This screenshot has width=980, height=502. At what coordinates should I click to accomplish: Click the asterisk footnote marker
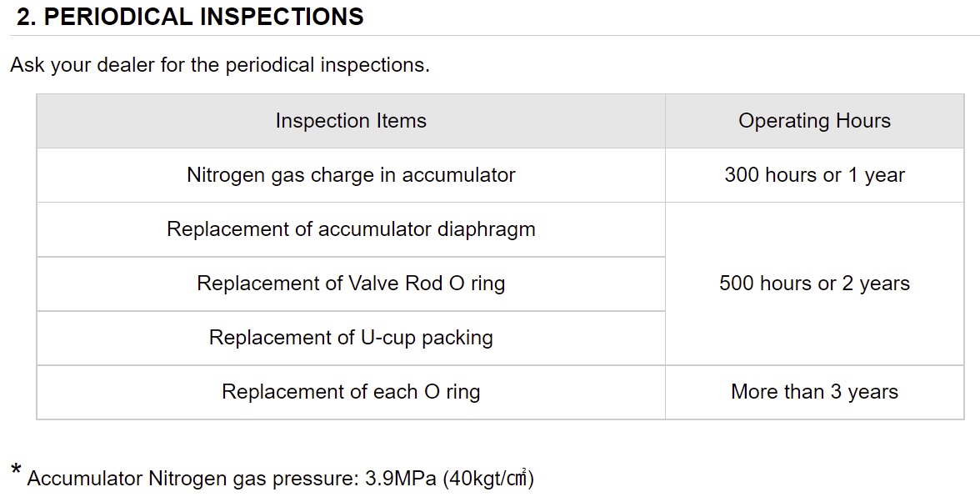pyautogui.click(x=17, y=470)
